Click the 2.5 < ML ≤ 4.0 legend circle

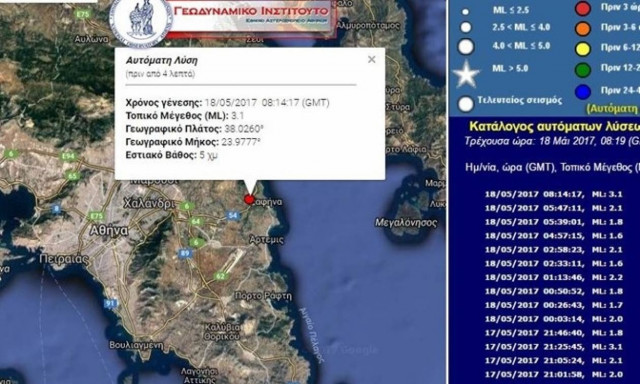465,28
